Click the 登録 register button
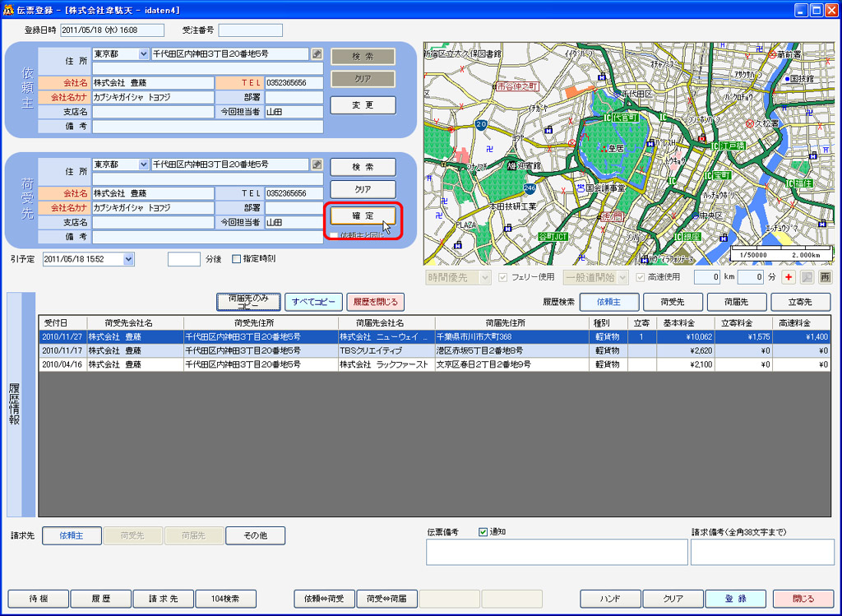 click(736, 598)
